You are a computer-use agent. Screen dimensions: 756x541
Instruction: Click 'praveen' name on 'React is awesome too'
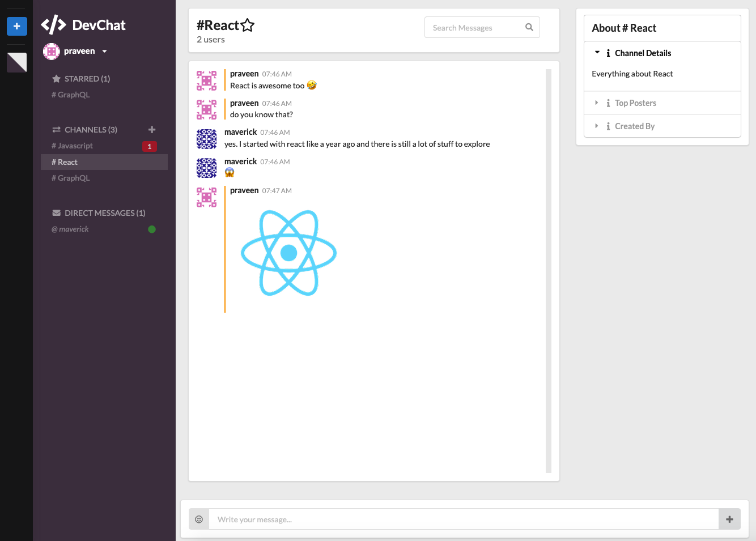[244, 74]
